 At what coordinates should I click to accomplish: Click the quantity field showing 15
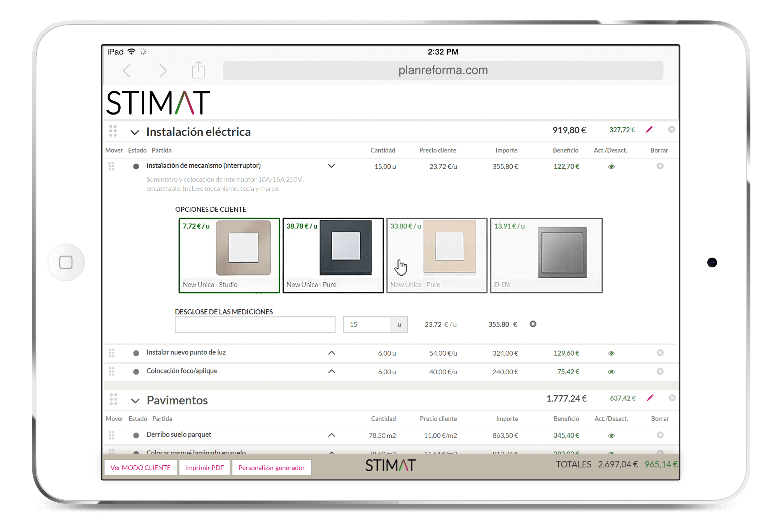point(367,325)
